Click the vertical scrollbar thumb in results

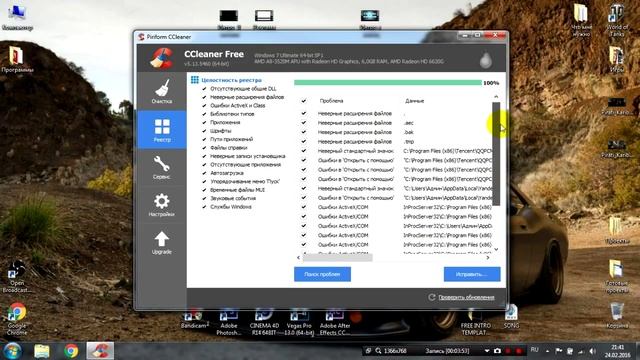point(496,154)
